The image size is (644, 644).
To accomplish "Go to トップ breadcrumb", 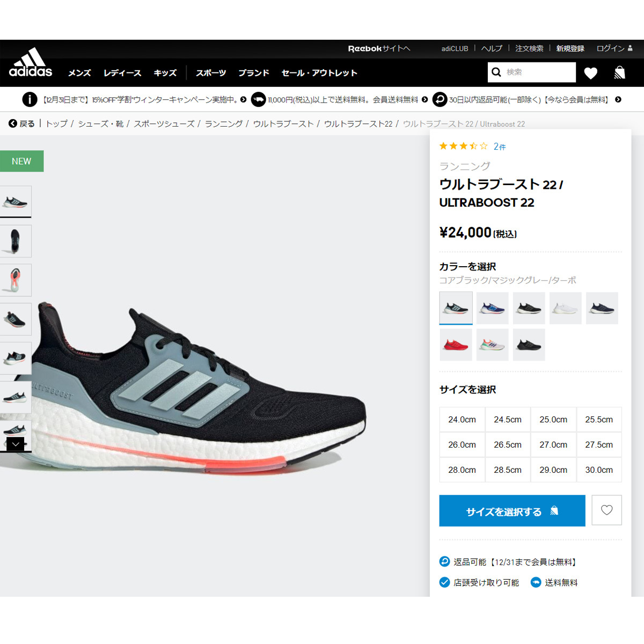I will coord(56,124).
